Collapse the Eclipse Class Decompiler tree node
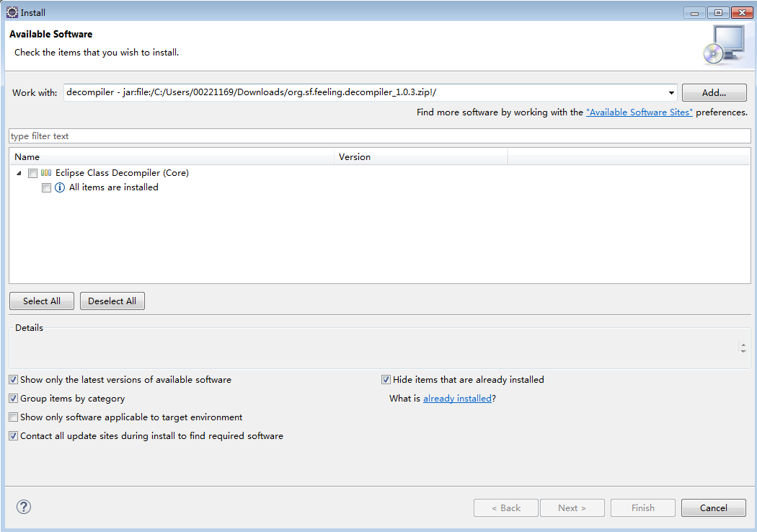 (x=19, y=173)
